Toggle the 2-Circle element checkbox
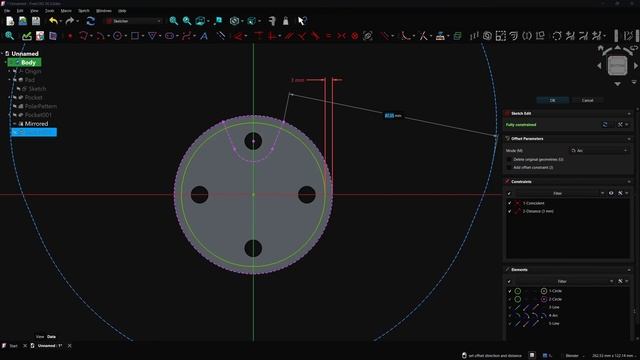Screen dimensions: 640x360 click(509, 299)
